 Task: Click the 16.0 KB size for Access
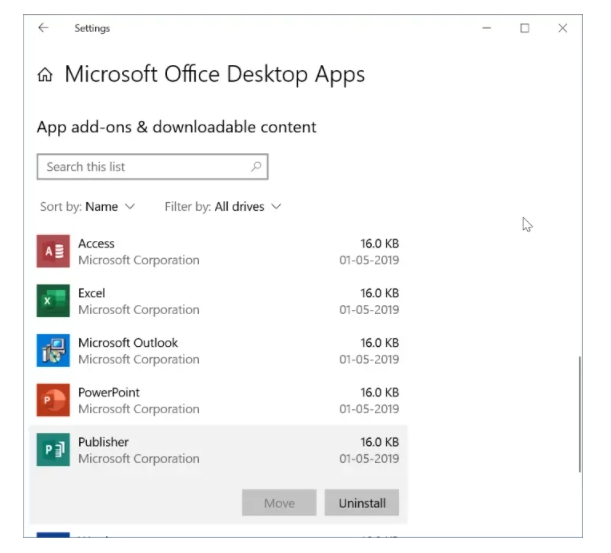pos(380,244)
